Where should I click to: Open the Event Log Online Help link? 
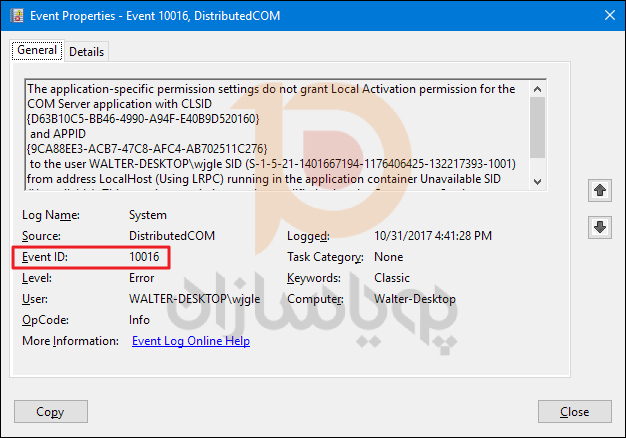(190, 341)
